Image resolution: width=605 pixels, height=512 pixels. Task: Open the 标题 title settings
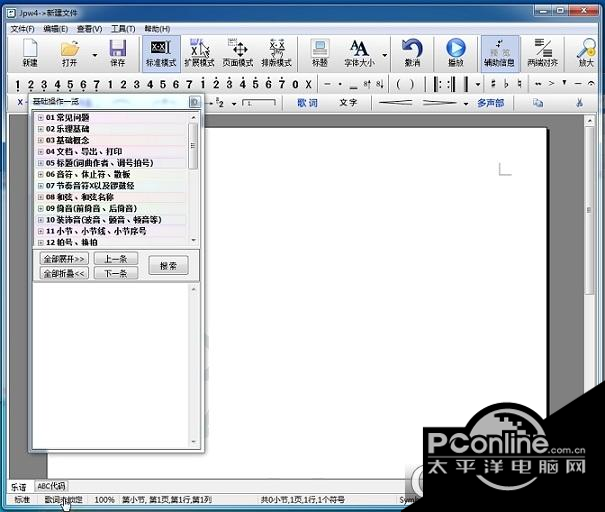[320, 53]
